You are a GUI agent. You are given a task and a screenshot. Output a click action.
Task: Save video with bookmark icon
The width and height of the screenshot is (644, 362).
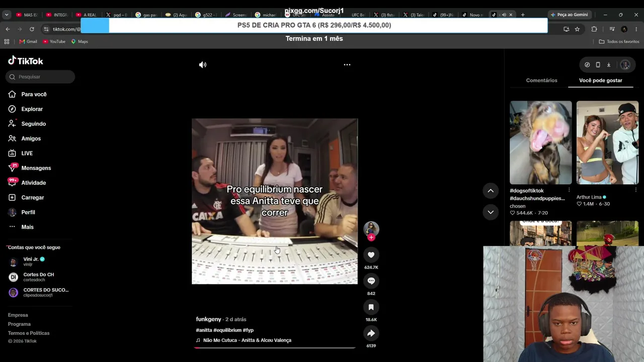click(x=371, y=307)
